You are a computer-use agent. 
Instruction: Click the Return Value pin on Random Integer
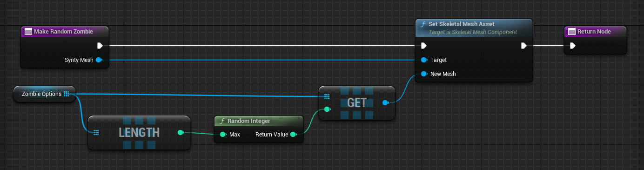point(293,135)
